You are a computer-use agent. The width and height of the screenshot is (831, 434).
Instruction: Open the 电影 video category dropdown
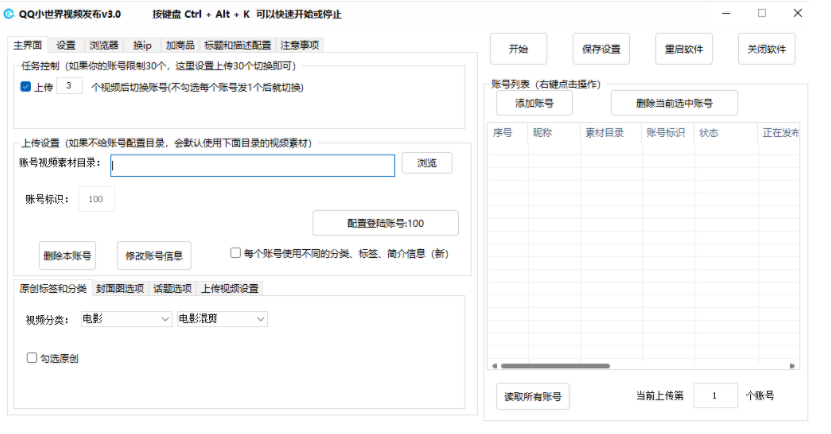[x=126, y=319]
